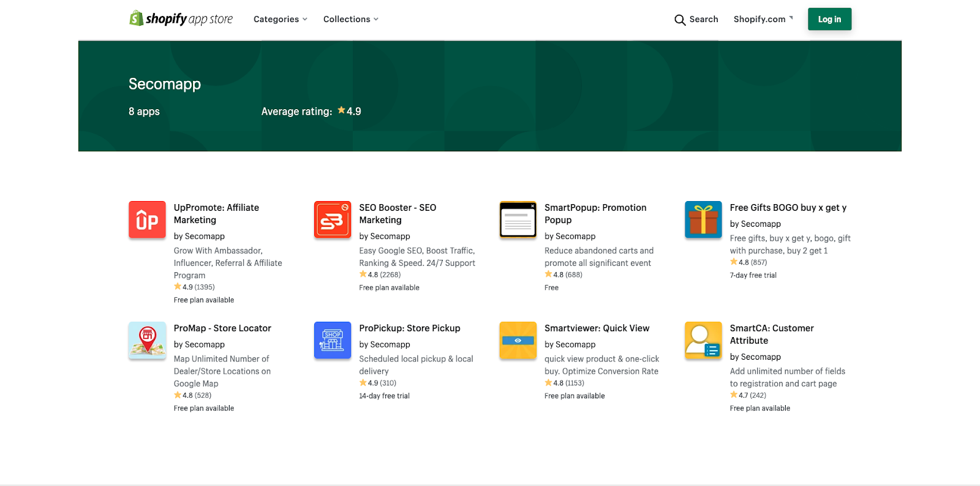Image resolution: width=980 pixels, height=486 pixels.
Task: Expand the Categories dropdown
Action: click(x=281, y=20)
